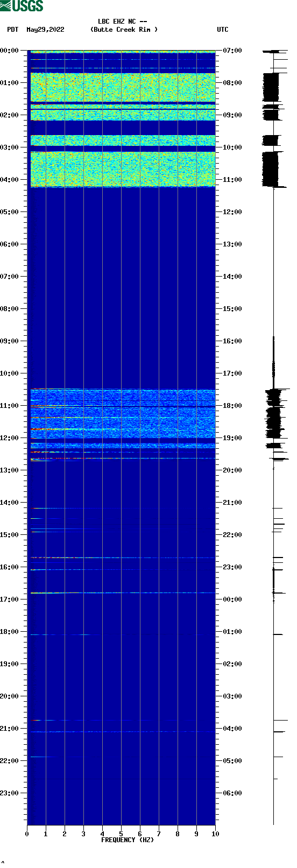
Task: Click the PDT '00:00' time label
Action: (x=10, y=51)
